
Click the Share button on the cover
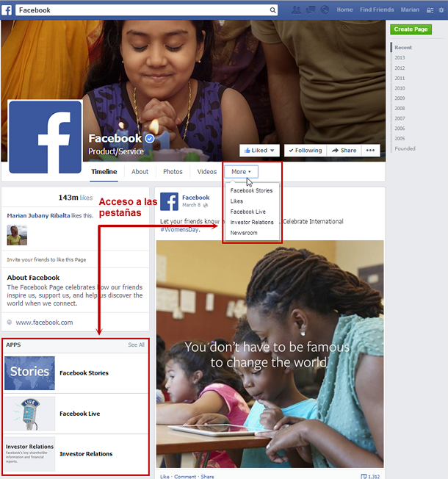pos(344,151)
